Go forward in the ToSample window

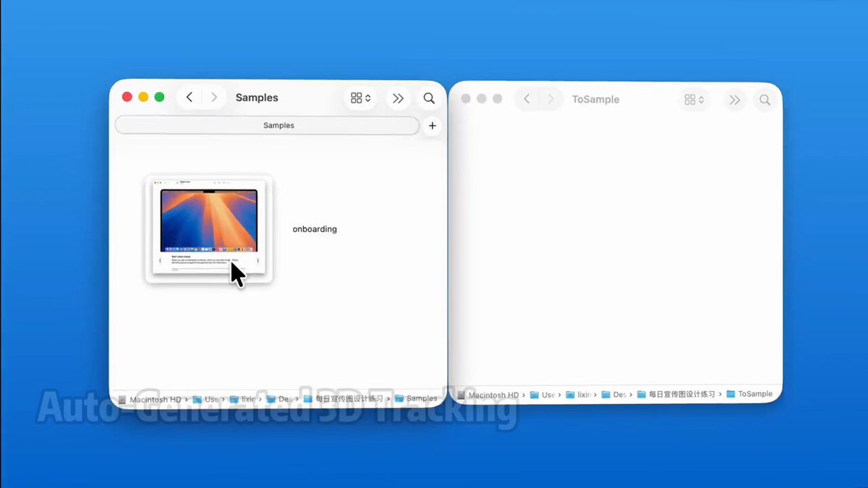tap(550, 100)
